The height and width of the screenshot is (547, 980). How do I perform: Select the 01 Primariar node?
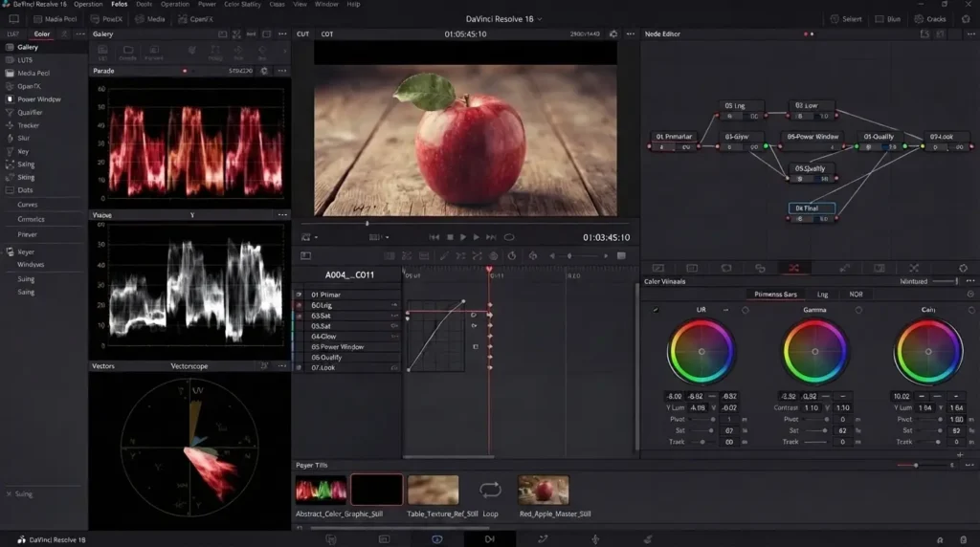674,142
